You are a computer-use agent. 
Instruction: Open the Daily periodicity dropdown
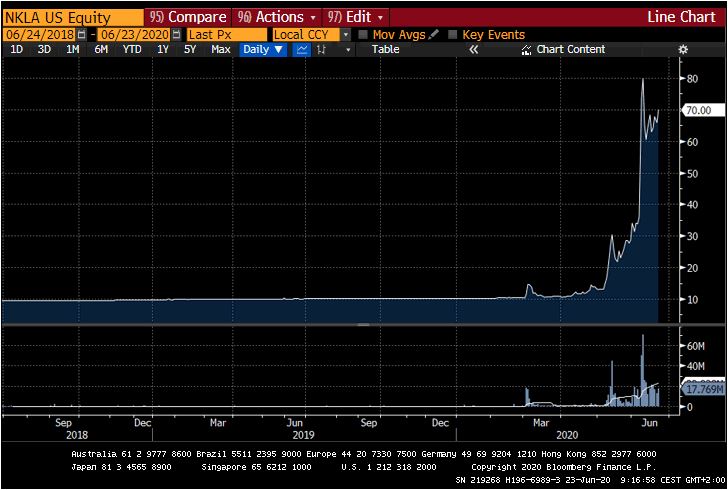(x=263, y=49)
